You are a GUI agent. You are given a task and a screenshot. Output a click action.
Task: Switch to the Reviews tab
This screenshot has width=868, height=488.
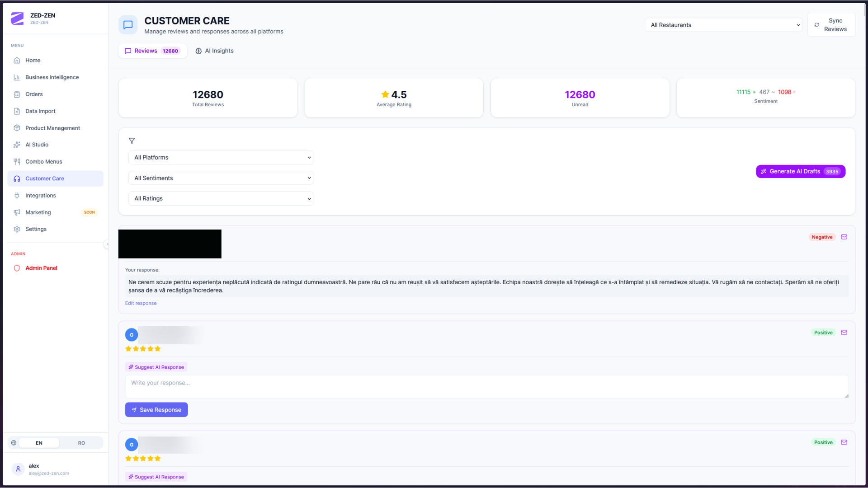[152, 51]
